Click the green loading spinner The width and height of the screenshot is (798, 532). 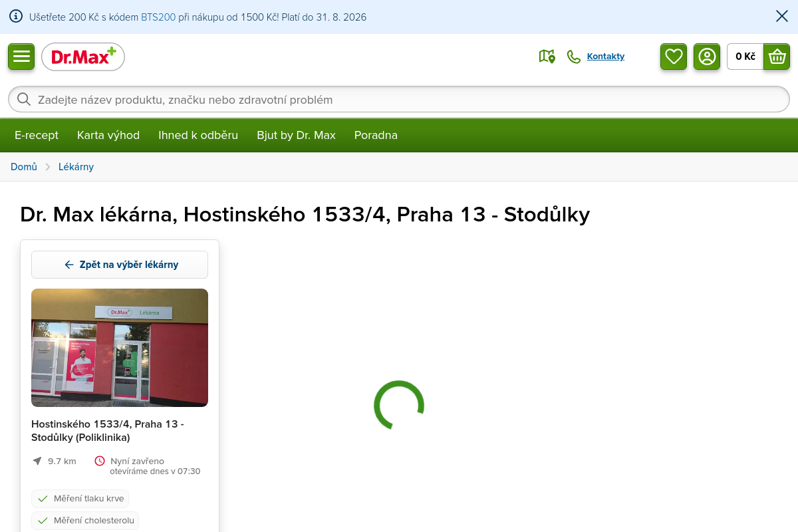(x=399, y=406)
